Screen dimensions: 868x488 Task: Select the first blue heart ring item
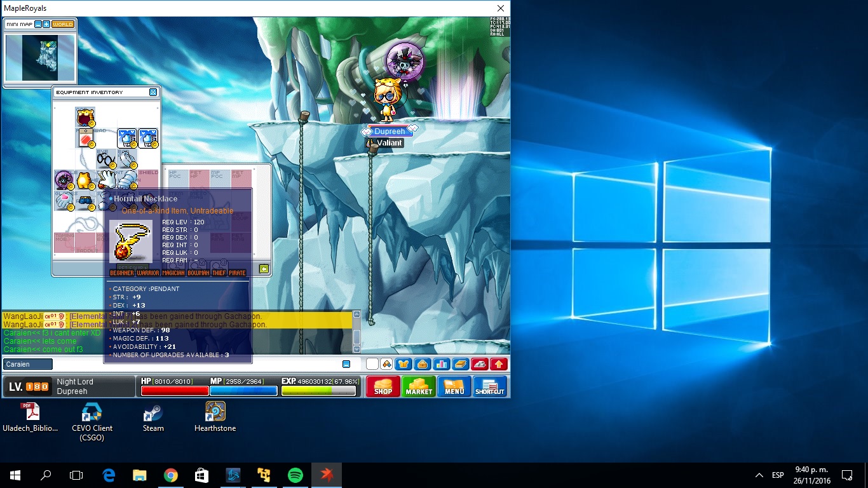127,139
